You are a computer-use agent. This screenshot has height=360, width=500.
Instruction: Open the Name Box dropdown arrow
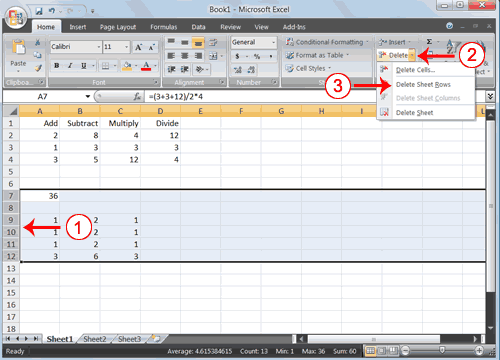coord(87,97)
